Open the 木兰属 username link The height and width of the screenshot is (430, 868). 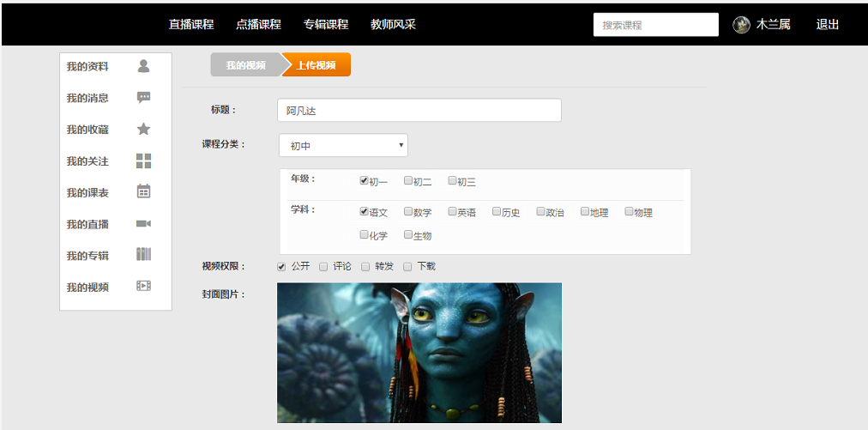pyautogui.click(x=774, y=24)
